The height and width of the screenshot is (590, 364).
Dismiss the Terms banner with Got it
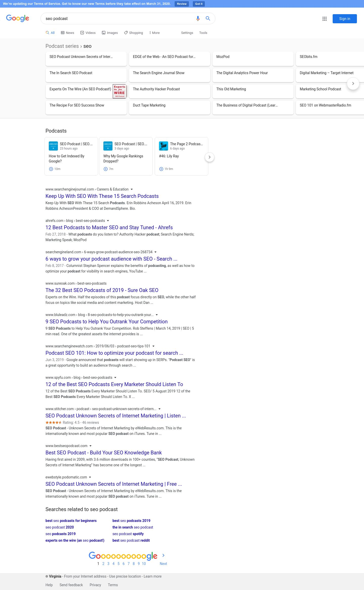(199, 4)
